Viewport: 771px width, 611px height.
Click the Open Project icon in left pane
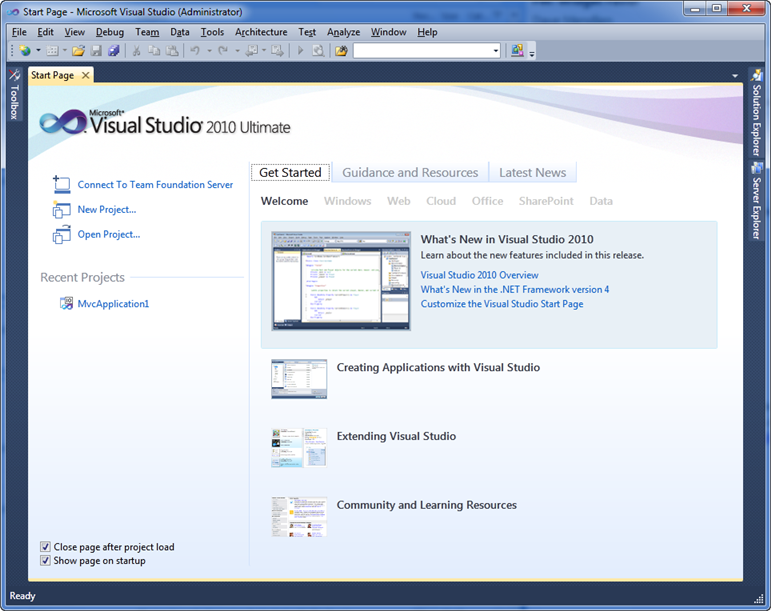coord(61,234)
